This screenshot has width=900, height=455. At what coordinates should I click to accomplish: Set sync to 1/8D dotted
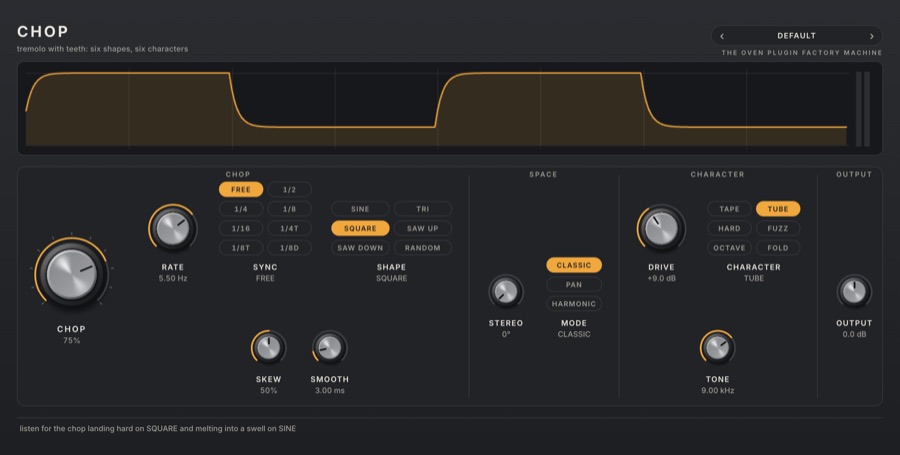tap(289, 248)
